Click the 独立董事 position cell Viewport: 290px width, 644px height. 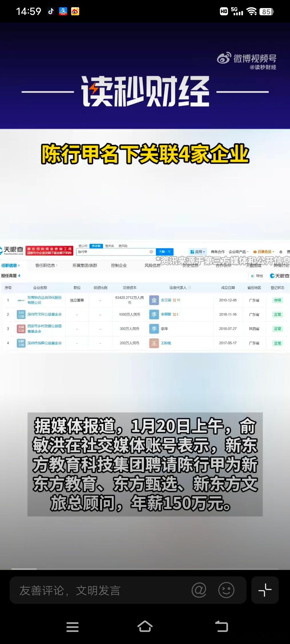click(x=77, y=300)
